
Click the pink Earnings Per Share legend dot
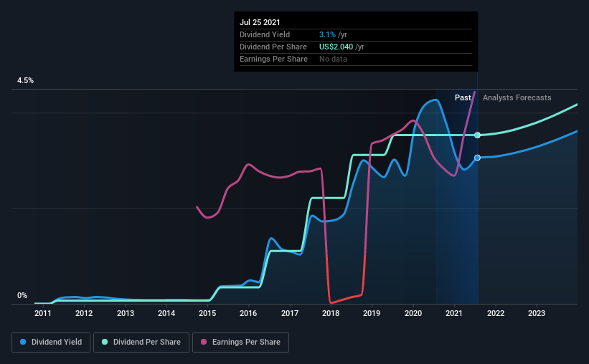pos(204,342)
